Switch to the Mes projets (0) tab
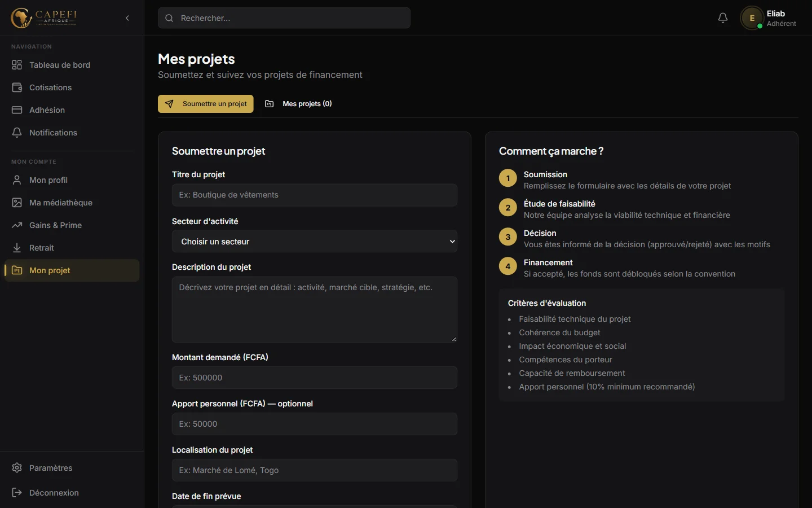Screen dimensions: 812x508 [299, 104]
